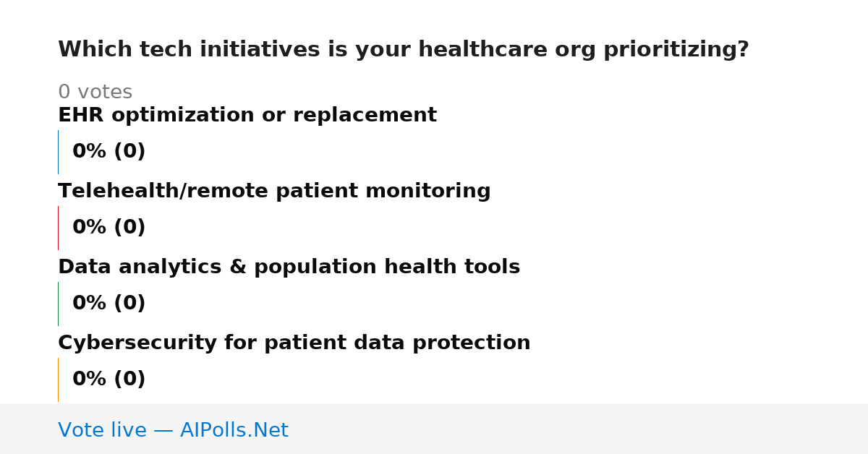Select the EHR optimization or replacement option
868x454 pixels.
[247, 116]
